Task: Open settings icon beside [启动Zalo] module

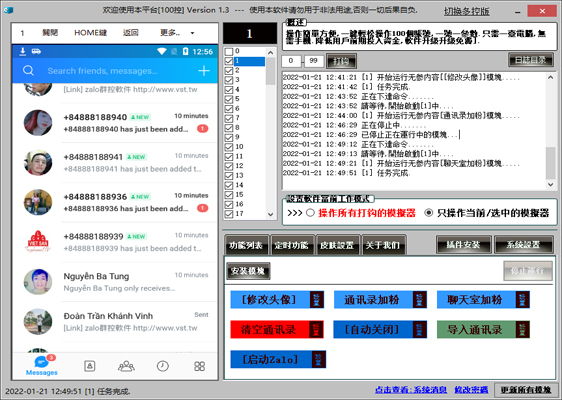Action: 318,359
